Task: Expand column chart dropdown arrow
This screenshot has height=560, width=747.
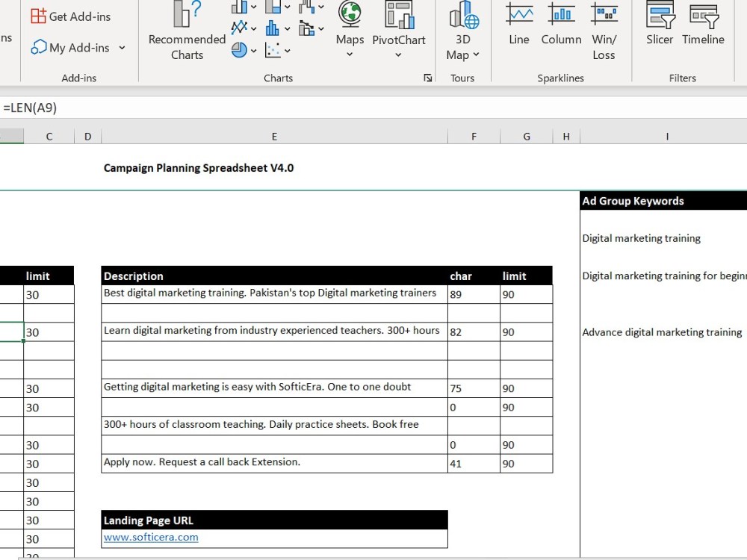Action: coord(253,7)
